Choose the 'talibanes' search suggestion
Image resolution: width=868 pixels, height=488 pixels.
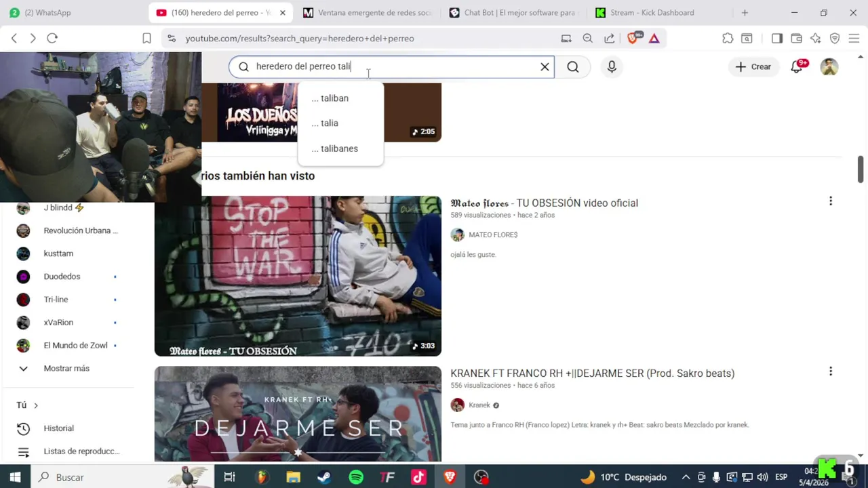coord(340,148)
